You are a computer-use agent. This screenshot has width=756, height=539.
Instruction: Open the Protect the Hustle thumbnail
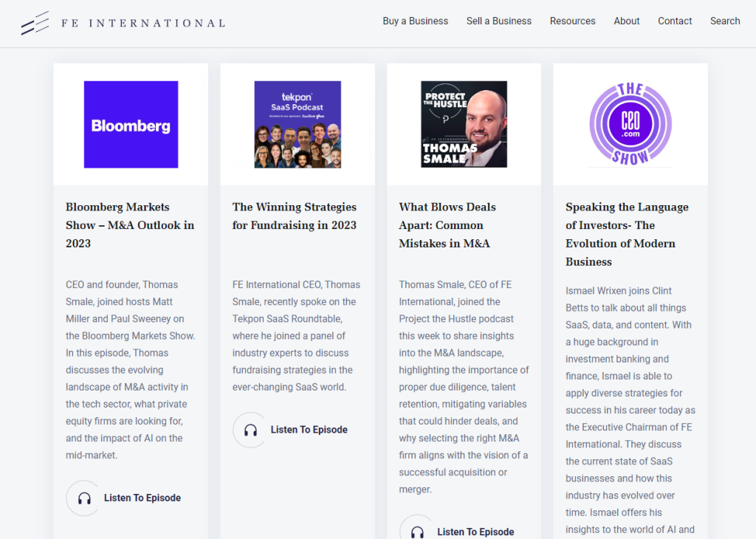pyautogui.click(x=464, y=124)
